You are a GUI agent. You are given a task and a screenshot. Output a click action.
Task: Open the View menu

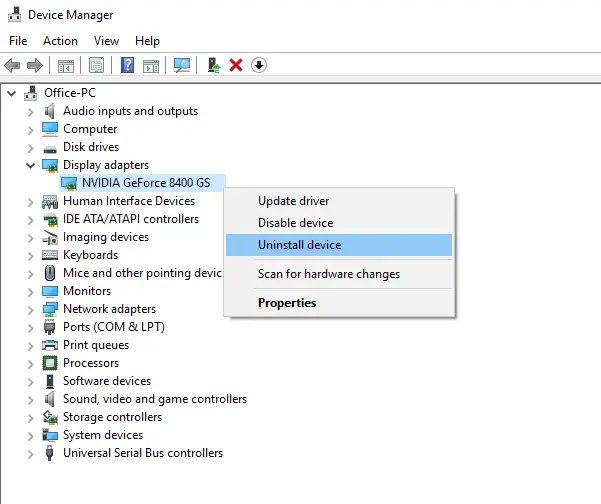click(106, 41)
